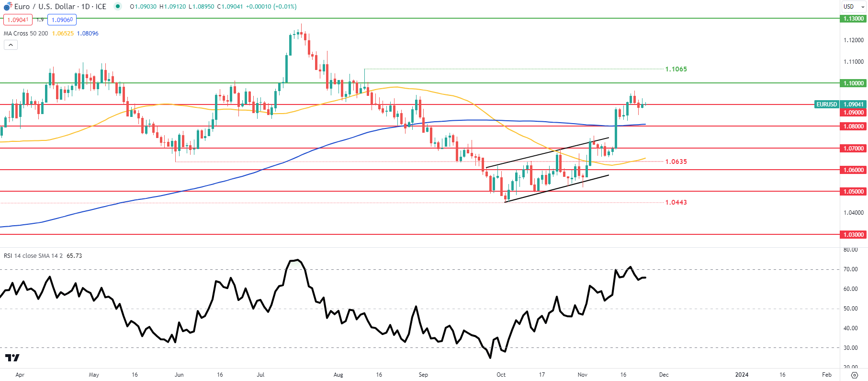Image resolution: width=868 pixels, height=381 pixels.
Task: Click the EURUSD symbol label on price axis
Action: tap(827, 104)
